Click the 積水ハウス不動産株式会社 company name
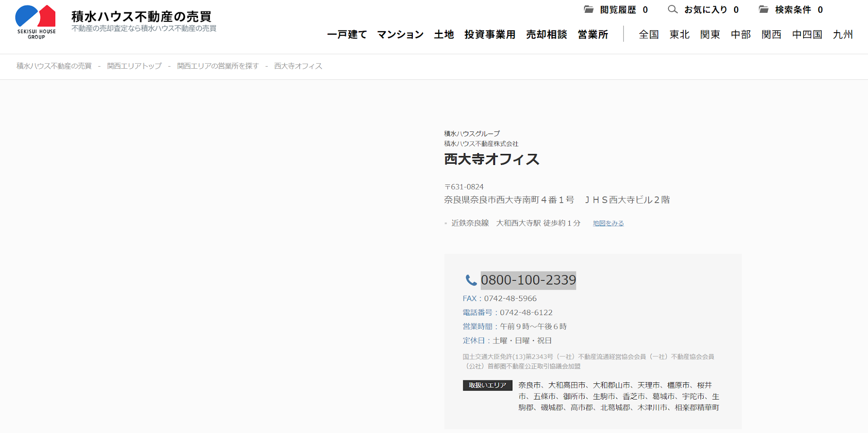868x433 pixels. [x=481, y=144]
